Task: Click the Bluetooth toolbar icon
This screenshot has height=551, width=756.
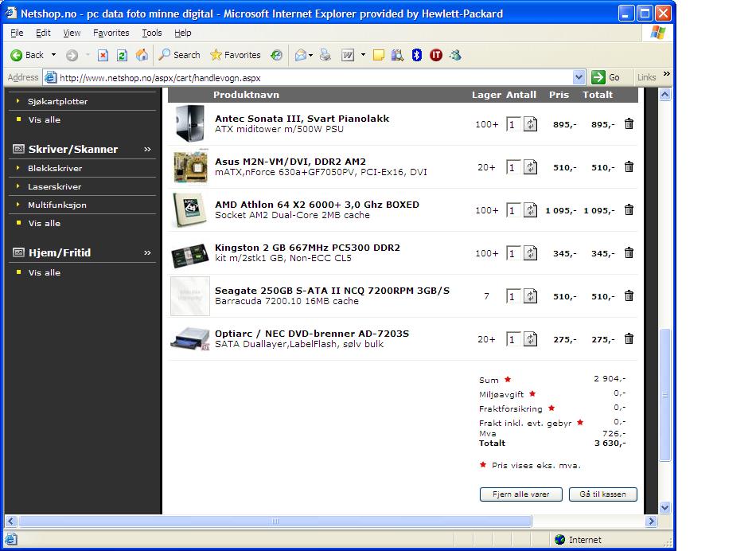Action: click(417, 55)
